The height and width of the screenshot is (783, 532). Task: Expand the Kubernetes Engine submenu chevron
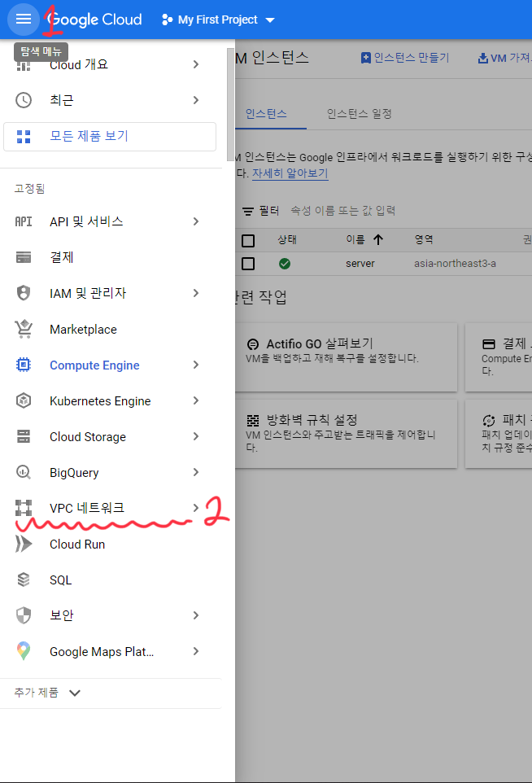point(195,400)
